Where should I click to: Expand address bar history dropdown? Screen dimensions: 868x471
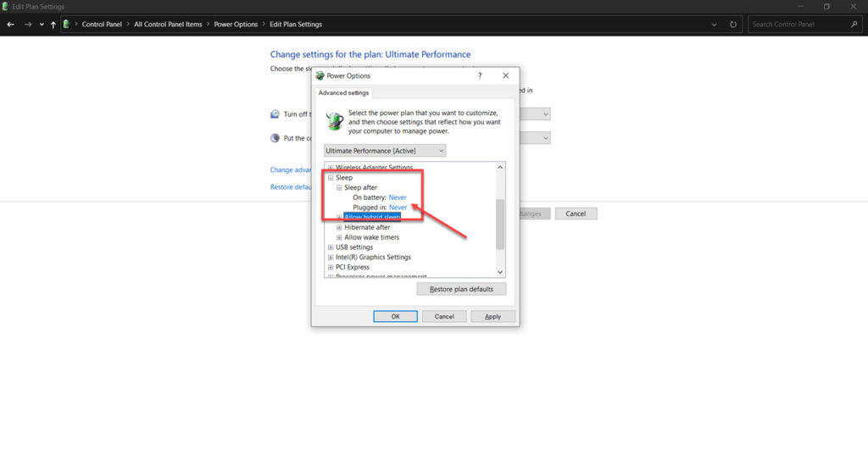coord(714,25)
